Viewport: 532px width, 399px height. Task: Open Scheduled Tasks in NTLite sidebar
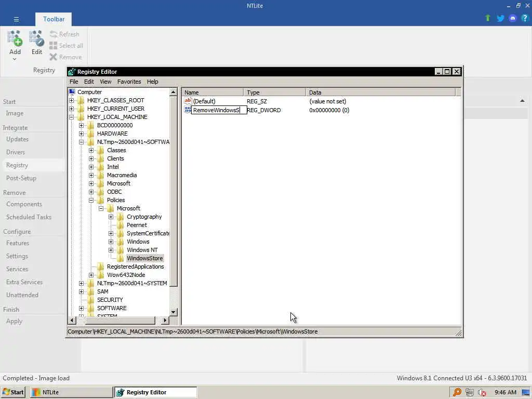pyautogui.click(x=29, y=217)
